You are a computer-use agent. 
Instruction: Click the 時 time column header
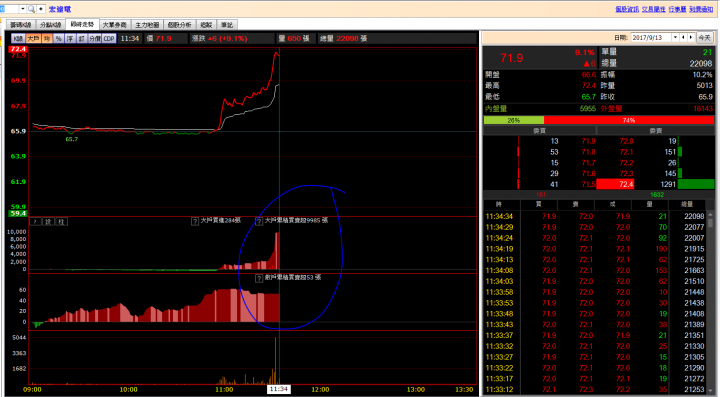pyautogui.click(x=500, y=204)
